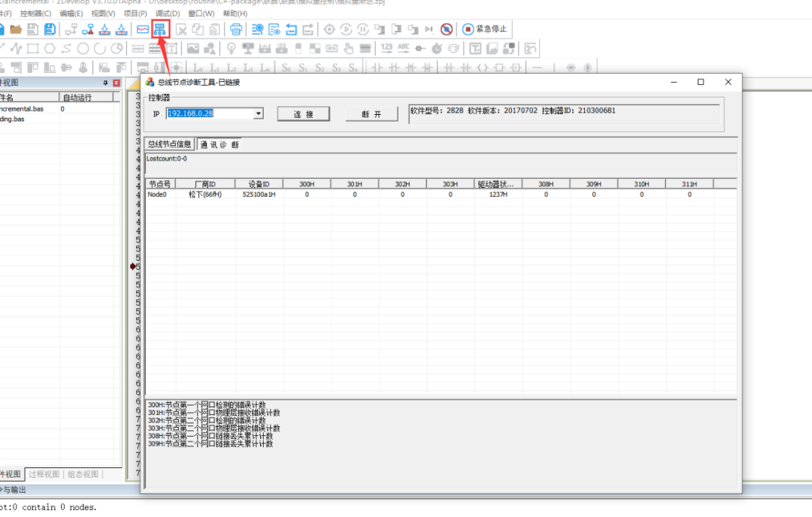Switch to the 过程视图 tab

click(x=44, y=474)
